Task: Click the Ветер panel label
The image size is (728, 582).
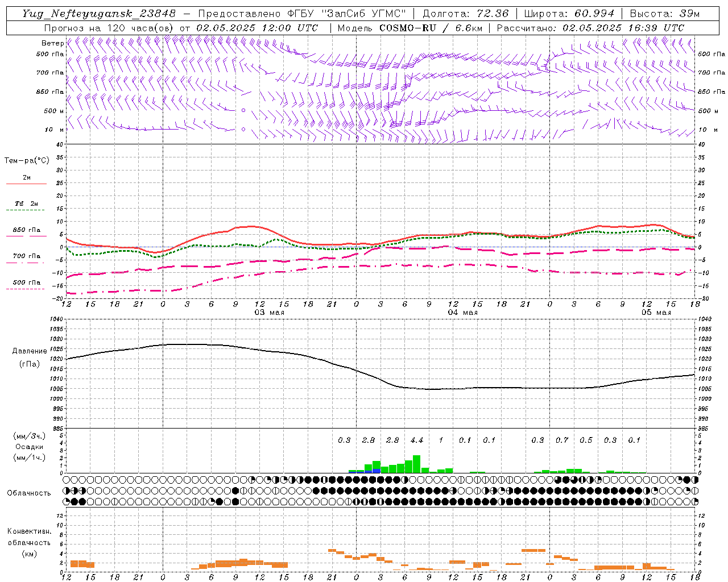Action: pyautogui.click(x=52, y=43)
